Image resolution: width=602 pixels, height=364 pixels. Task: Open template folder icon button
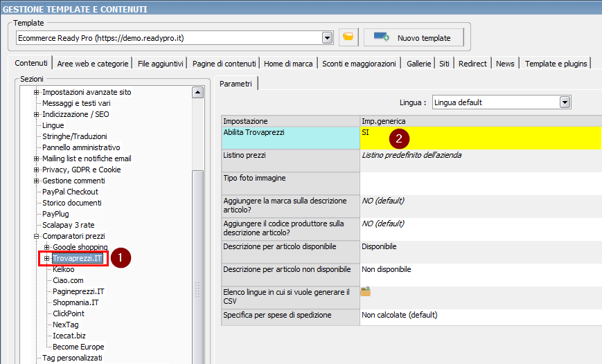pos(348,37)
